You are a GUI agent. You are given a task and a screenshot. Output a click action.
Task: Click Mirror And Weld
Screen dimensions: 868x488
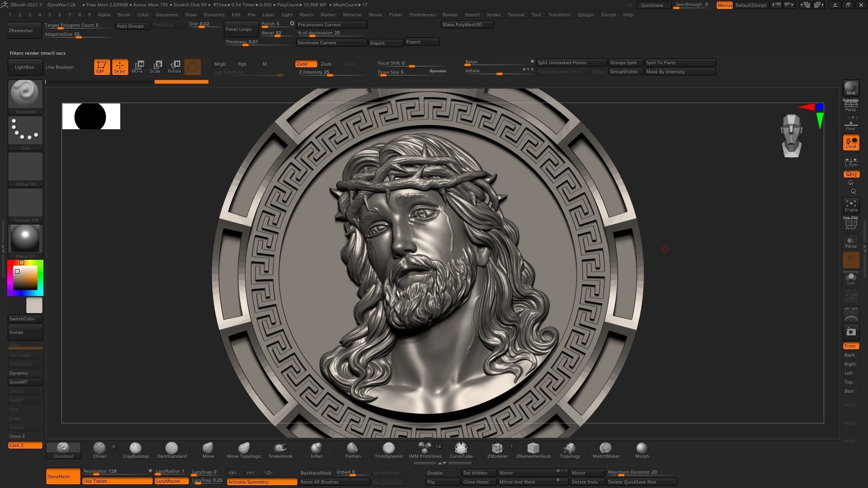(x=533, y=482)
